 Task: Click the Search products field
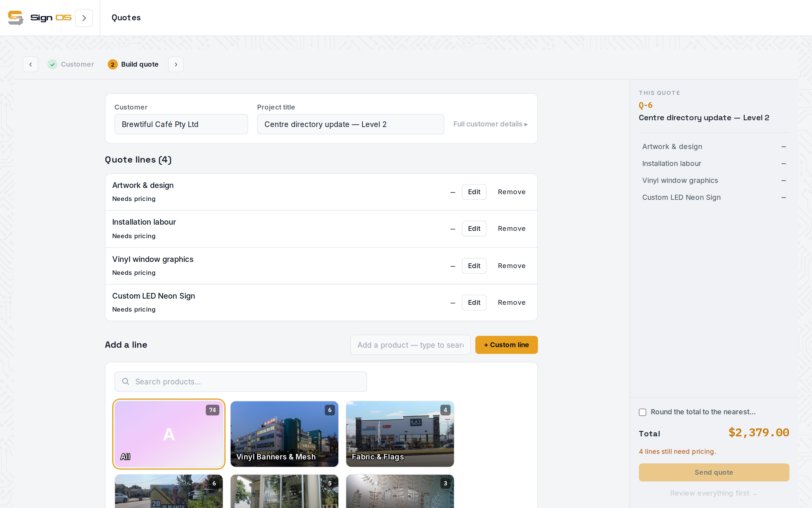(x=240, y=381)
